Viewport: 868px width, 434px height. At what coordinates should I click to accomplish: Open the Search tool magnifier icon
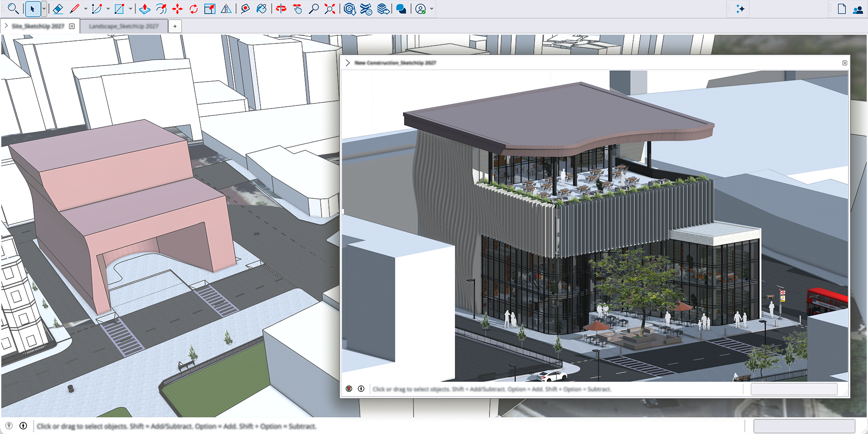13,9
